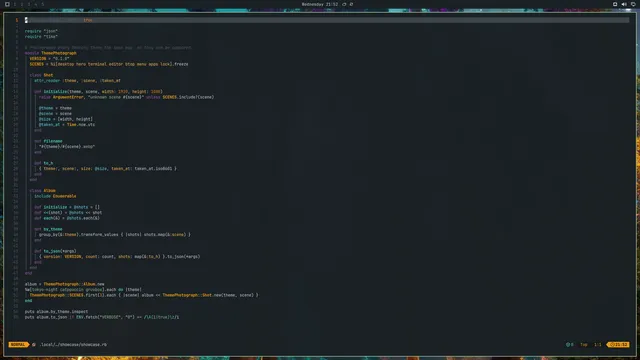The width and height of the screenshot is (640, 360).
Task: Click the @size = [width, height] line
Action: (66, 119)
